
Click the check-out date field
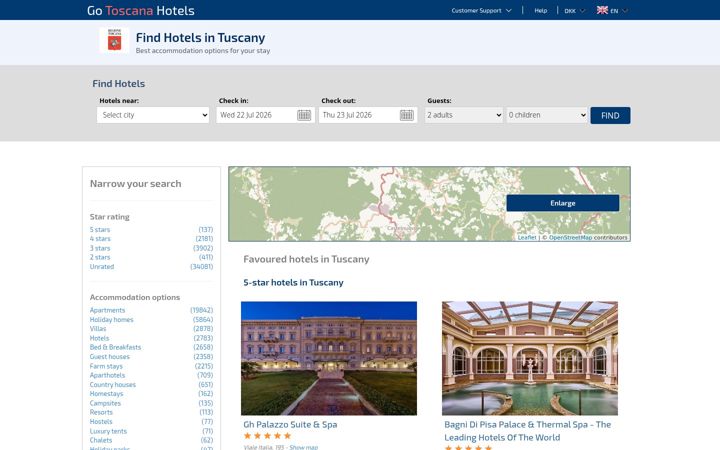tap(368, 115)
